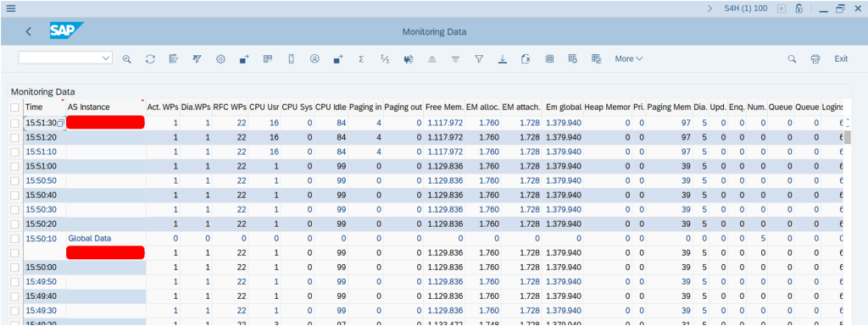Click box-arrow icon right of gear
The height and width of the screenshot is (326, 868).
pos(243,58)
